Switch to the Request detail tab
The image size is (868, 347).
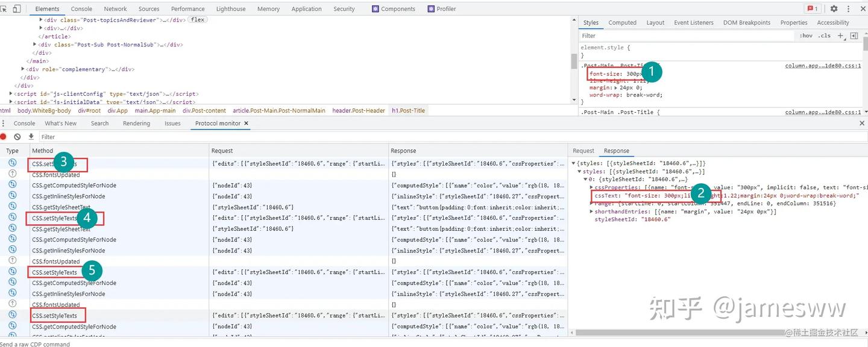pos(583,151)
